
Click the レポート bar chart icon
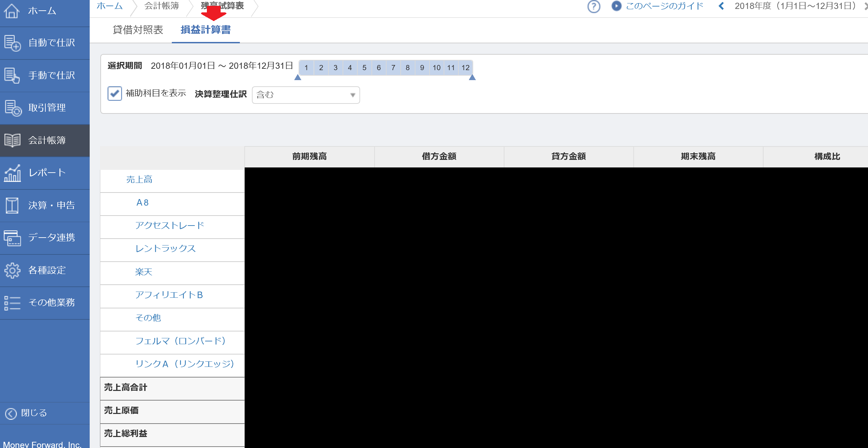coord(12,173)
